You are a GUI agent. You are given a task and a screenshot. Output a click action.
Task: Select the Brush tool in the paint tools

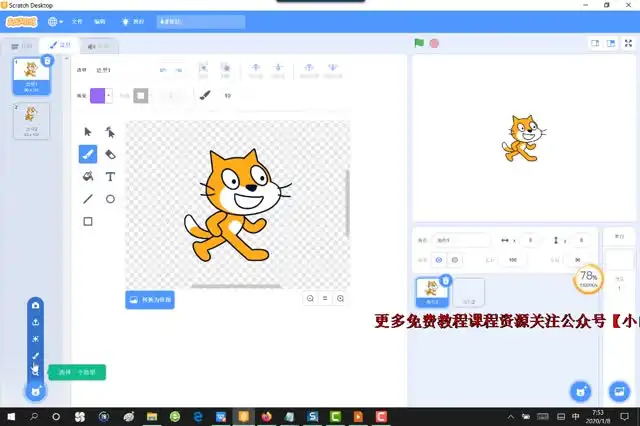click(88, 154)
